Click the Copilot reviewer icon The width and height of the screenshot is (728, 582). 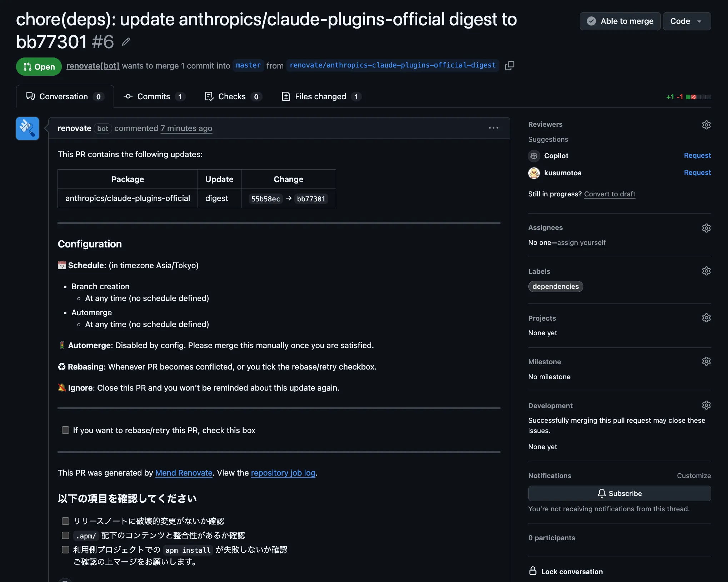[534, 156]
